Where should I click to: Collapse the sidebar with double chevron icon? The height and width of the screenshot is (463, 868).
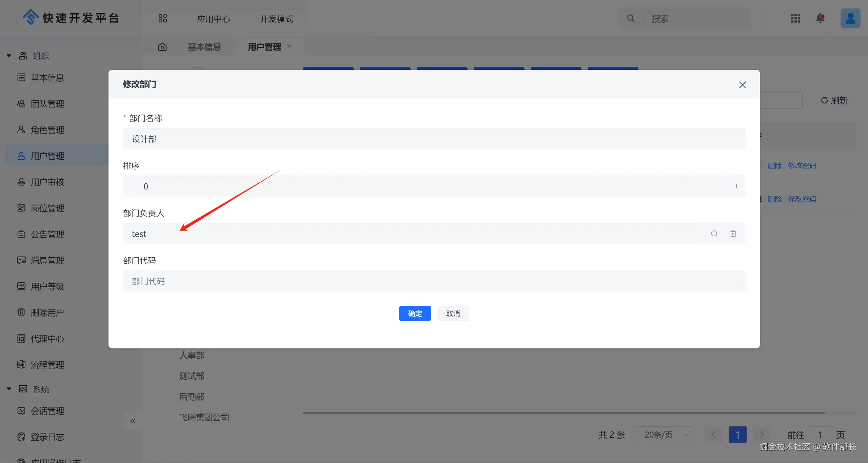[x=133, y=421]
